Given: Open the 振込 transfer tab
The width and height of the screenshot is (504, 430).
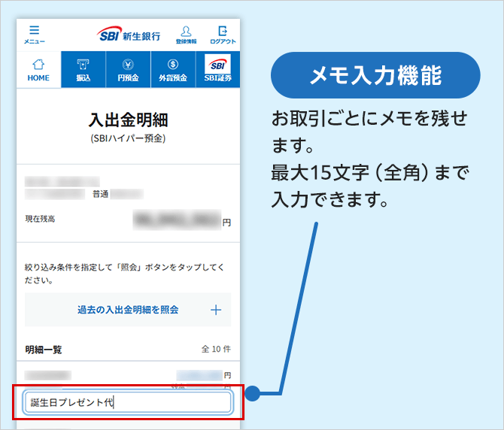Looking at the screenshot, I should click(83, 69).
